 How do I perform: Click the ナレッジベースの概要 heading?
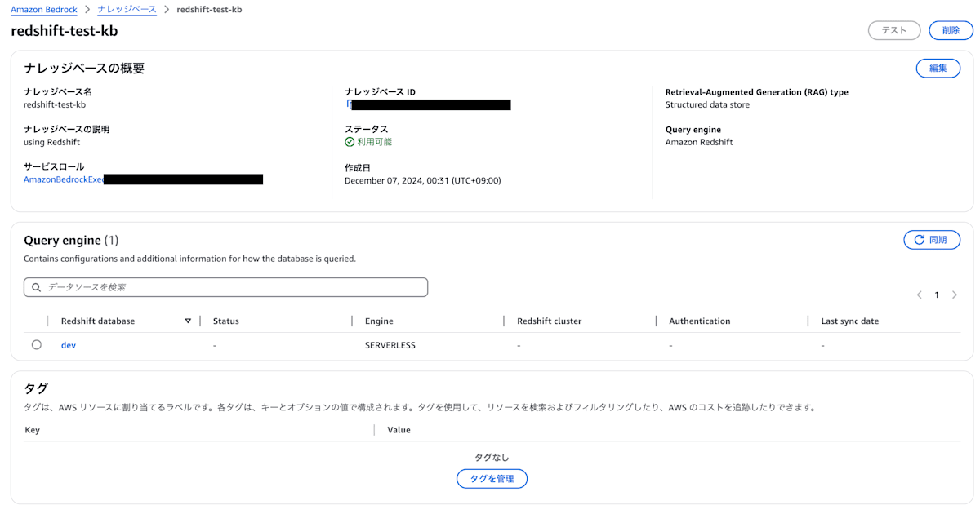click(x=84, y=69)
